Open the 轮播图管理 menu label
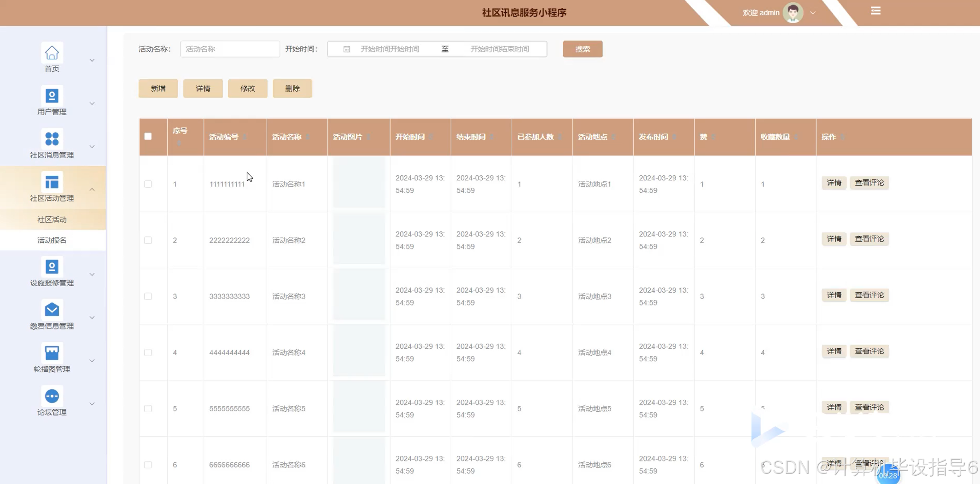This screenshot has width=980, height=484. pos(52,369)
